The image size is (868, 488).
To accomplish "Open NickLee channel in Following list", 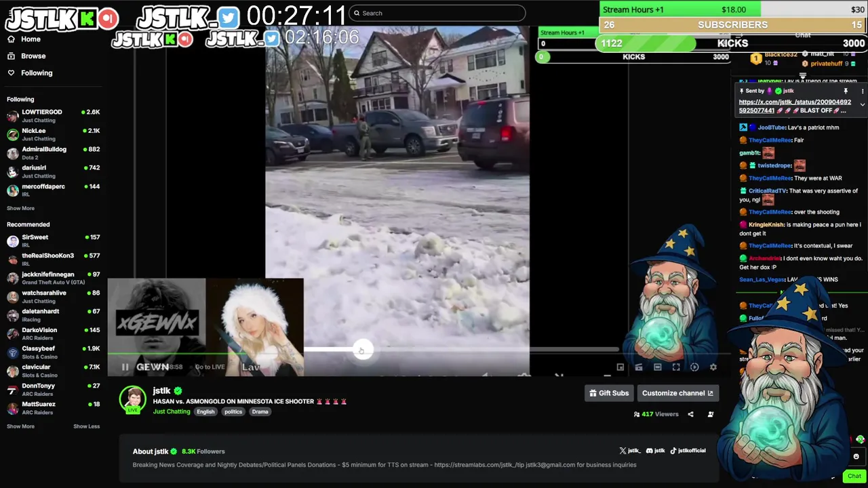I will (x=54, y=134).
